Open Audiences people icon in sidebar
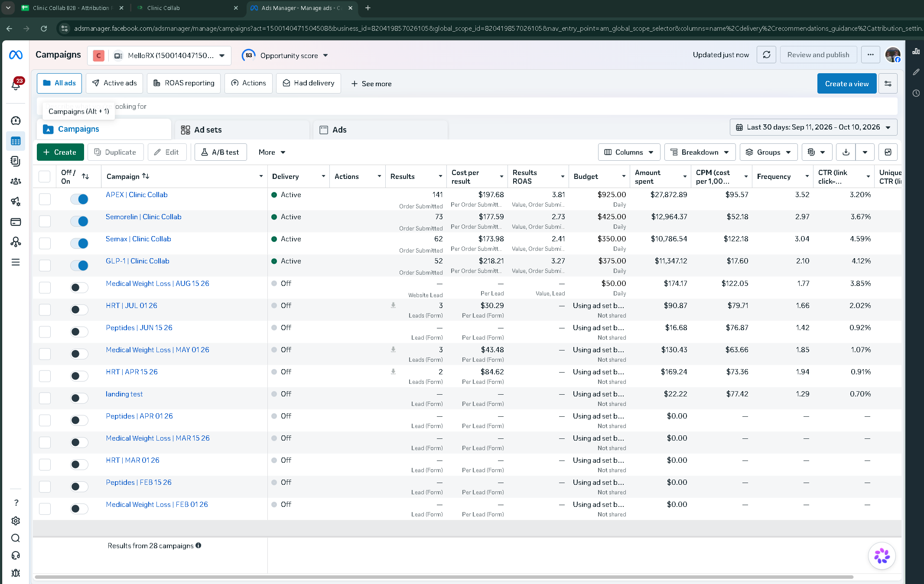 point(16,181)
